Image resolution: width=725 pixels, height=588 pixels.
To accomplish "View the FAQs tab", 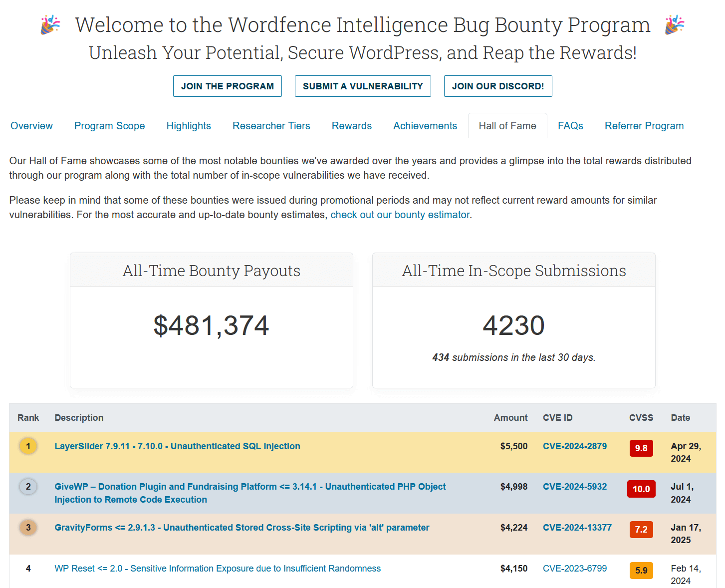I will pos(570,126).
